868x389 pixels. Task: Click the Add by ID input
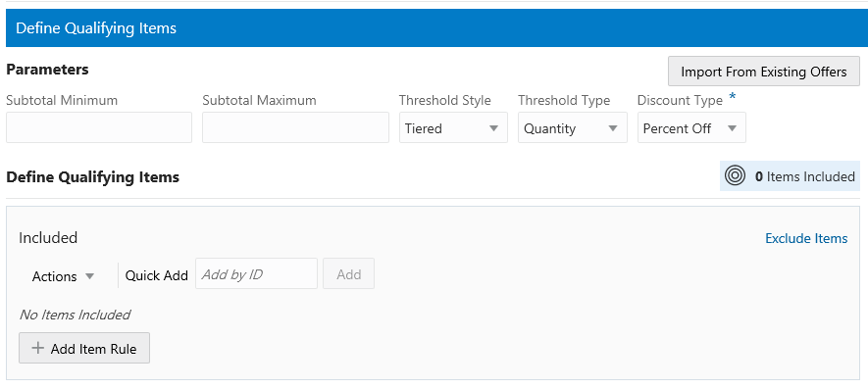coord(256,274)
